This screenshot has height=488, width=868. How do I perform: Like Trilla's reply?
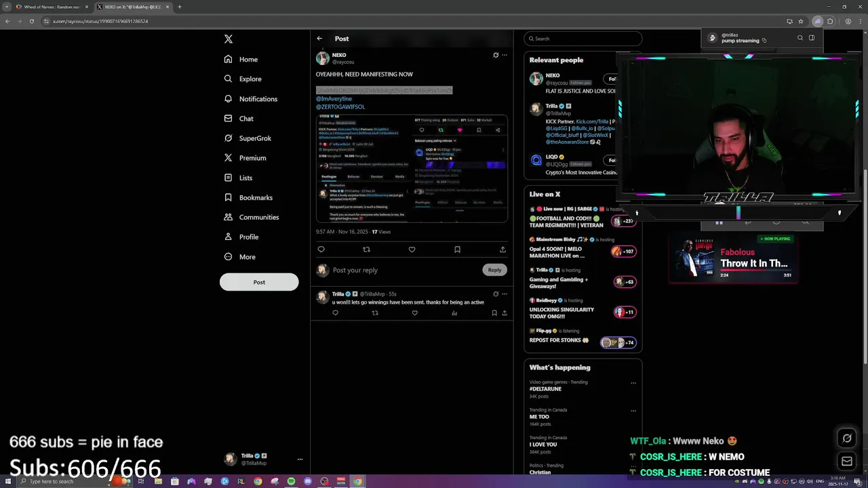[414, 313]
